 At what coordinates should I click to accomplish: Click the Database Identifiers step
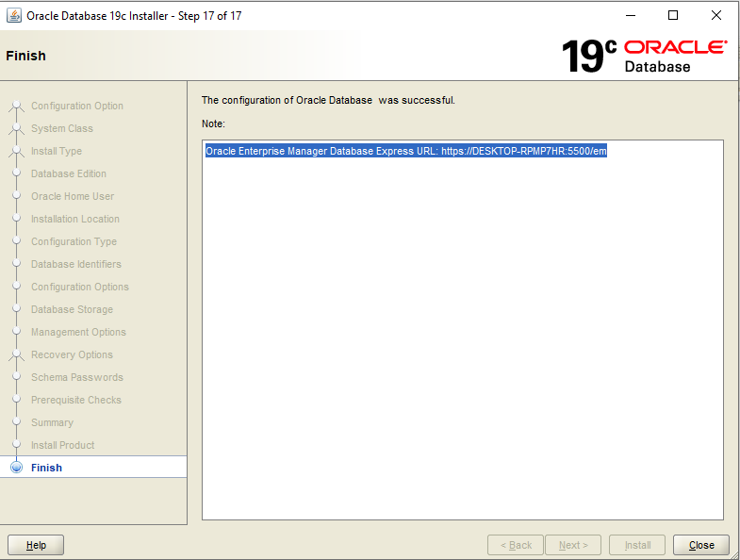76,264
